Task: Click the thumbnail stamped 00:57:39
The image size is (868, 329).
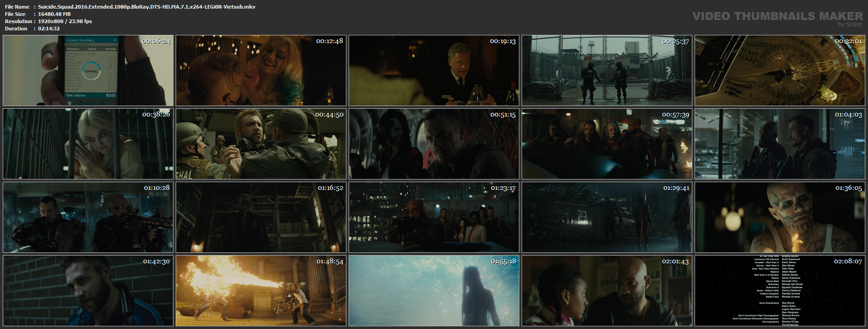Action: (x=607, y=144)
